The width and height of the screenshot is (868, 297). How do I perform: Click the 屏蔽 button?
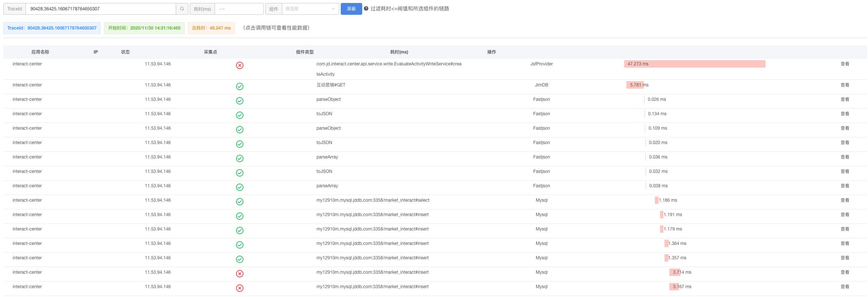[351, 9]
